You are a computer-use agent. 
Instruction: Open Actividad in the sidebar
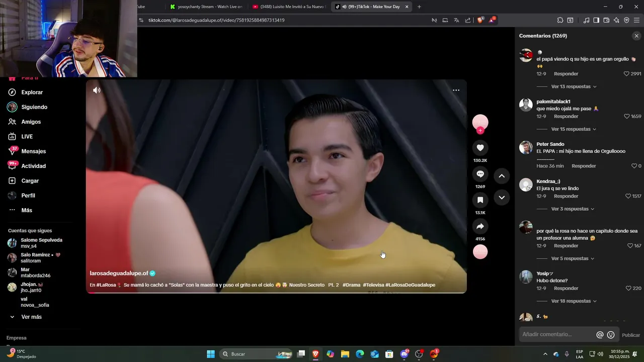pos(33,166)
